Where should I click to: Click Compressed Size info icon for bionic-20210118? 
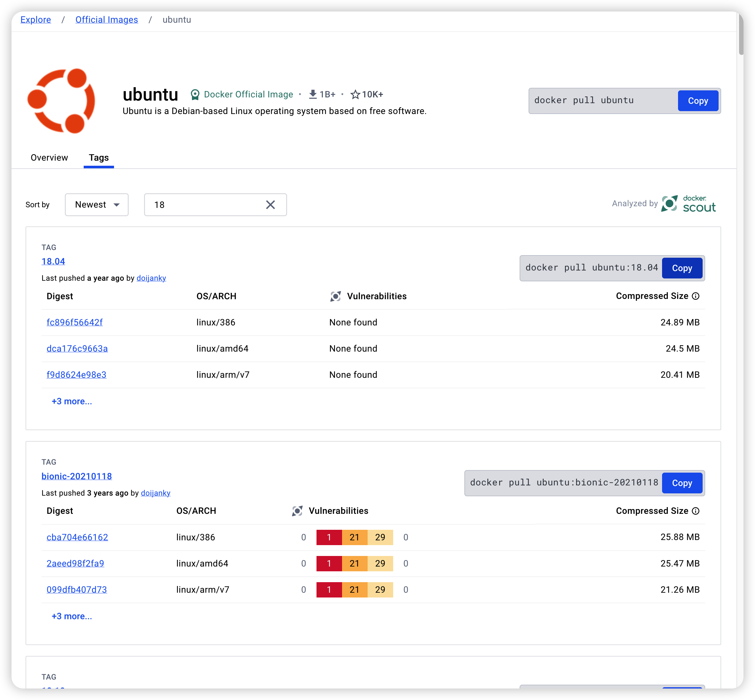click(x=696, y=511)
